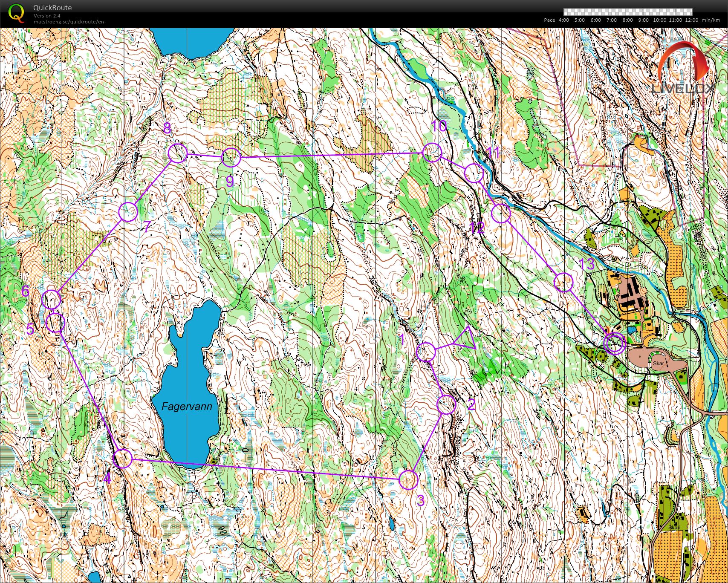Click the "Skar" label on the parking area

pos(658,364)
